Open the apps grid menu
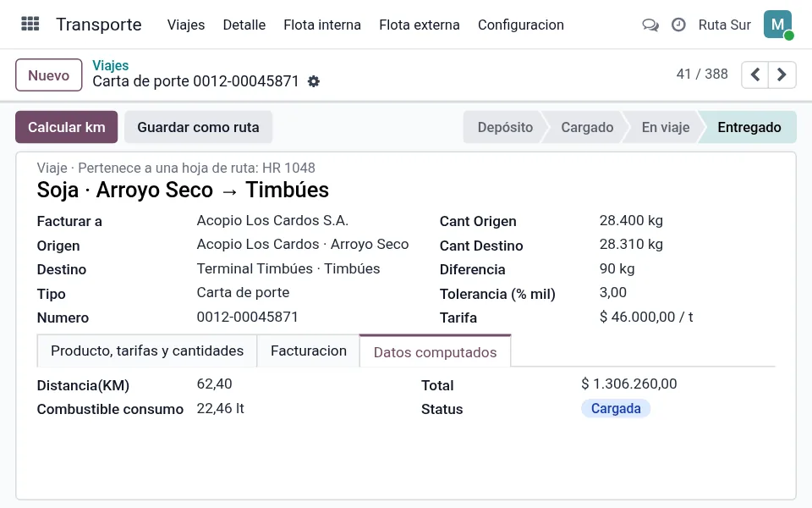Image resolution: width=812 pixels, height=508 pixels. (30, 25)
